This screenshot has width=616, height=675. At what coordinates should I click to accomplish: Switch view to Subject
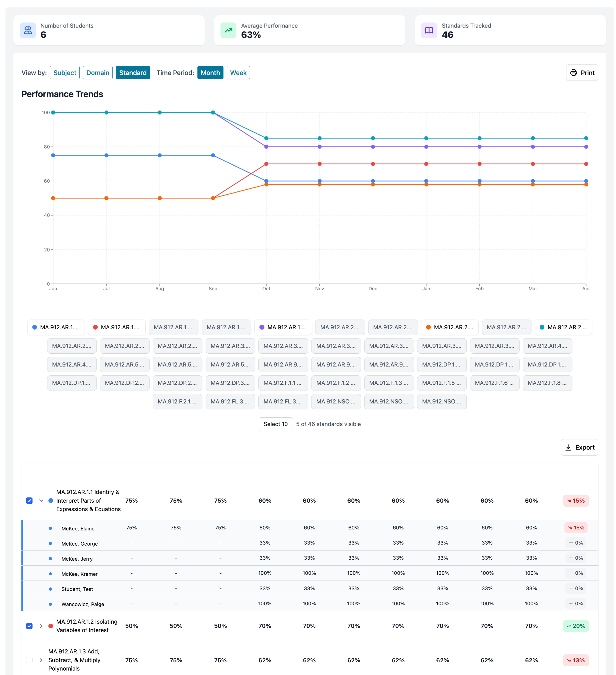point(65,73)
